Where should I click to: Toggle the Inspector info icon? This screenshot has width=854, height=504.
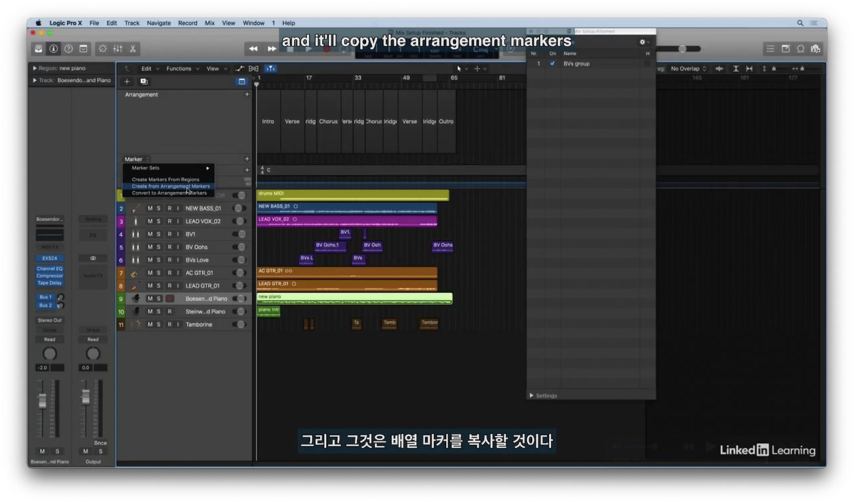pos(53,49)
